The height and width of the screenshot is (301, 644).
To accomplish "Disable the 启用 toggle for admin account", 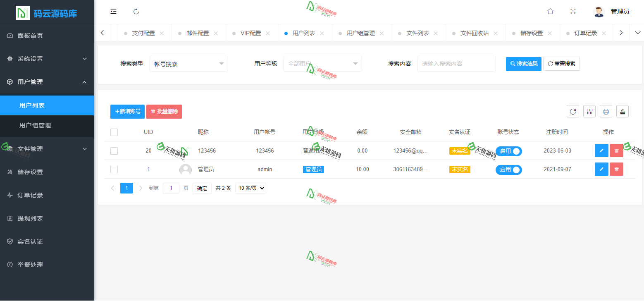I will [x=509, y=170].
